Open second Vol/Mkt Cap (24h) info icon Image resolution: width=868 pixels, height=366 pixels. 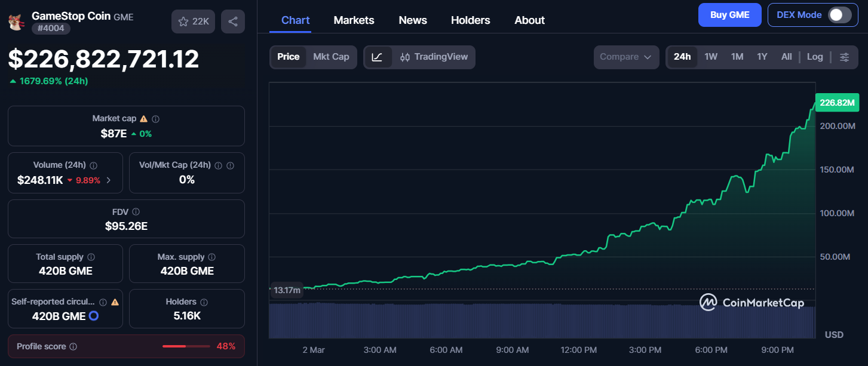pyautogui.click(x=231, y=165)
